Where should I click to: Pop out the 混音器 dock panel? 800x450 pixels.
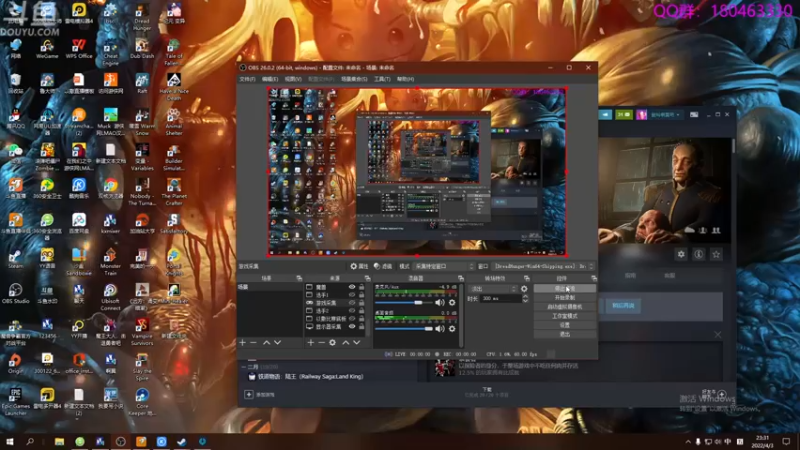(461, 278)
